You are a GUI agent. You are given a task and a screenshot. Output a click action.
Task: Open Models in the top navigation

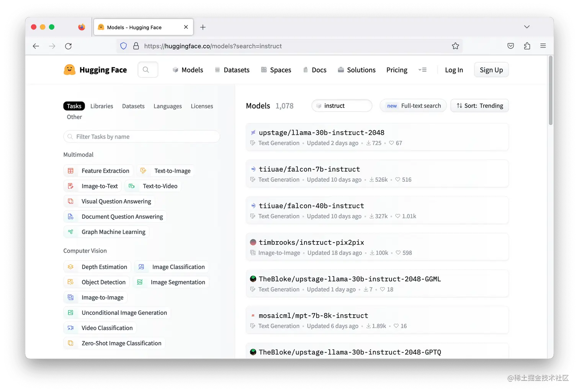(188, 70)
